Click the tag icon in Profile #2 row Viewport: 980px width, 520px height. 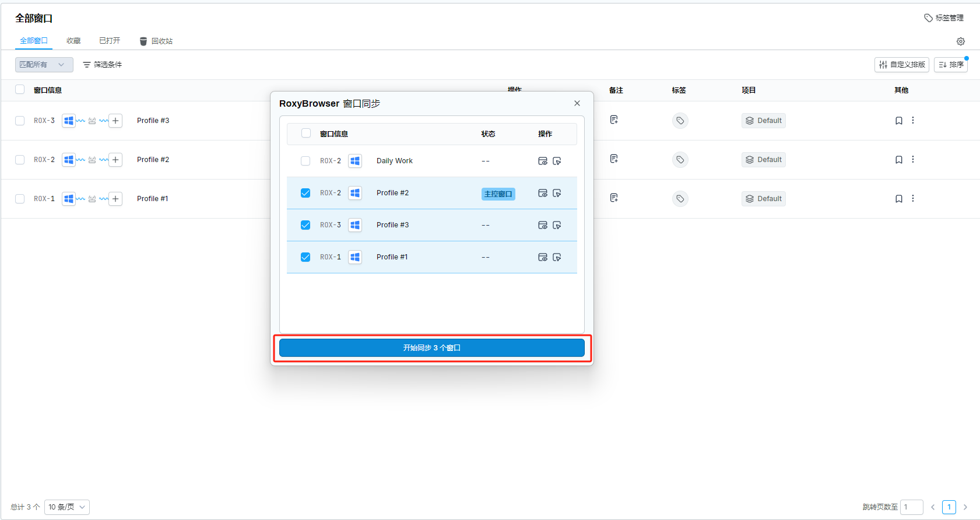(x=680, y=160)
